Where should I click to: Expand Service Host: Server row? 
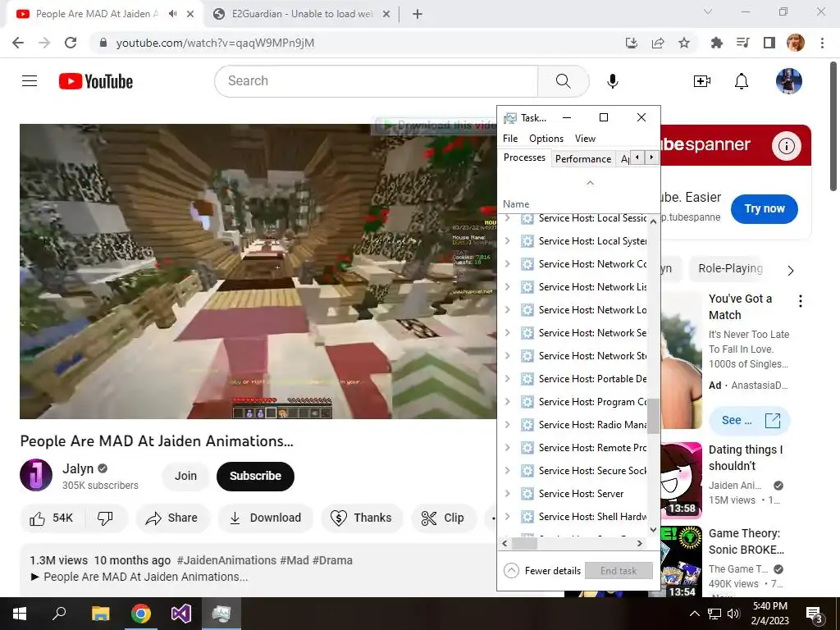pos(507,494)
